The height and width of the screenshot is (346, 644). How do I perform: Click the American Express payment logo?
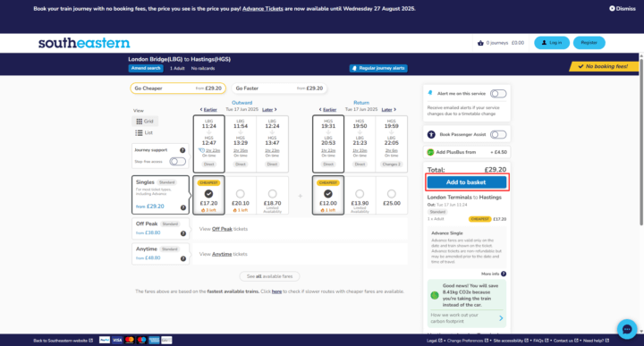coord(154,340)
